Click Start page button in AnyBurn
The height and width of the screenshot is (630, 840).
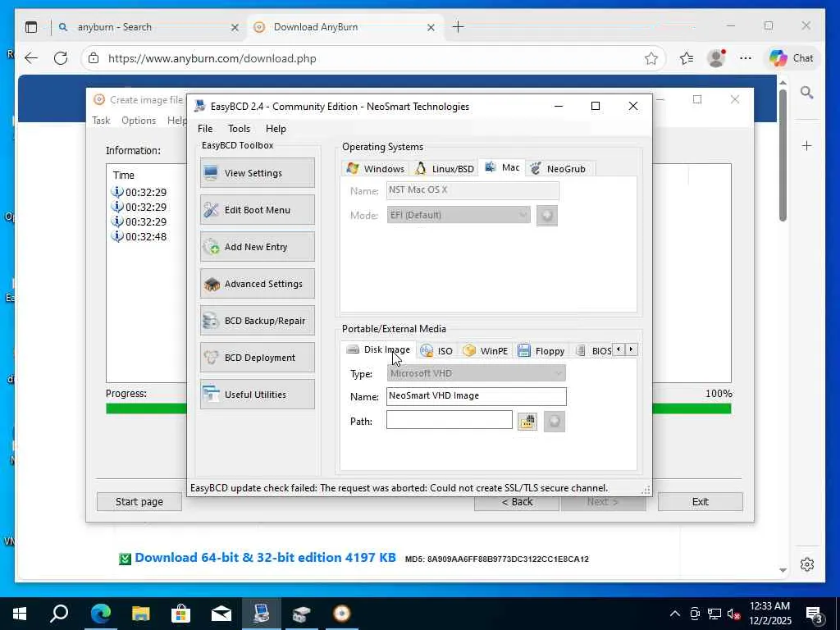tap(139, 502)
